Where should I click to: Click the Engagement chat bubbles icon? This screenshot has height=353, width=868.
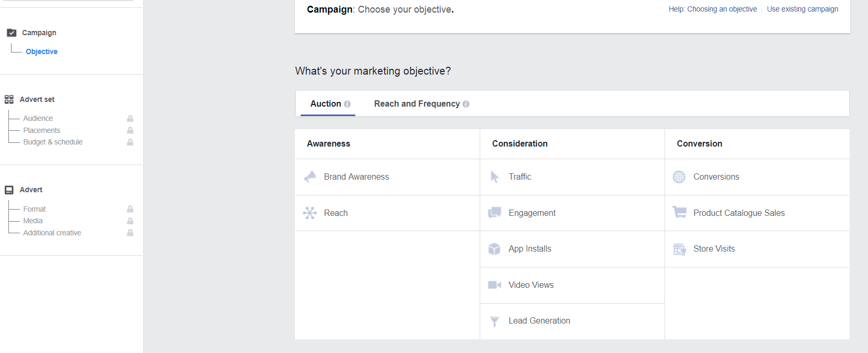[x=494, y=213]
